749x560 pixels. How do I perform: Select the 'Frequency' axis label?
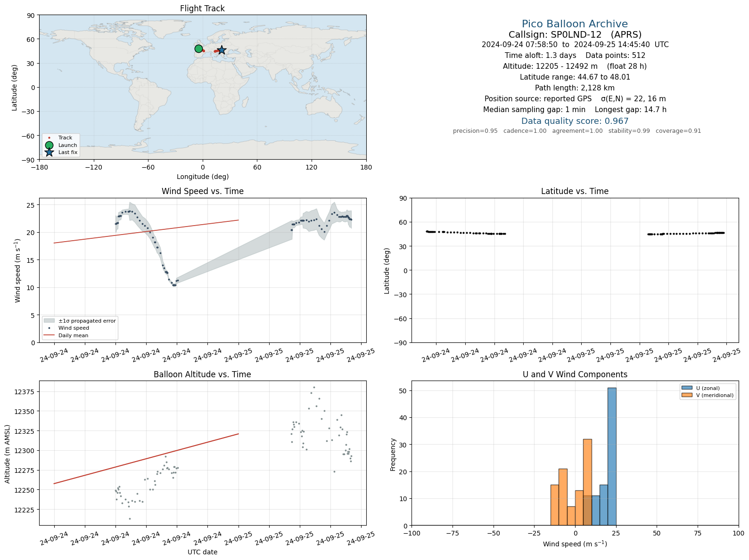pyautogui.click(x=393, y=454)
